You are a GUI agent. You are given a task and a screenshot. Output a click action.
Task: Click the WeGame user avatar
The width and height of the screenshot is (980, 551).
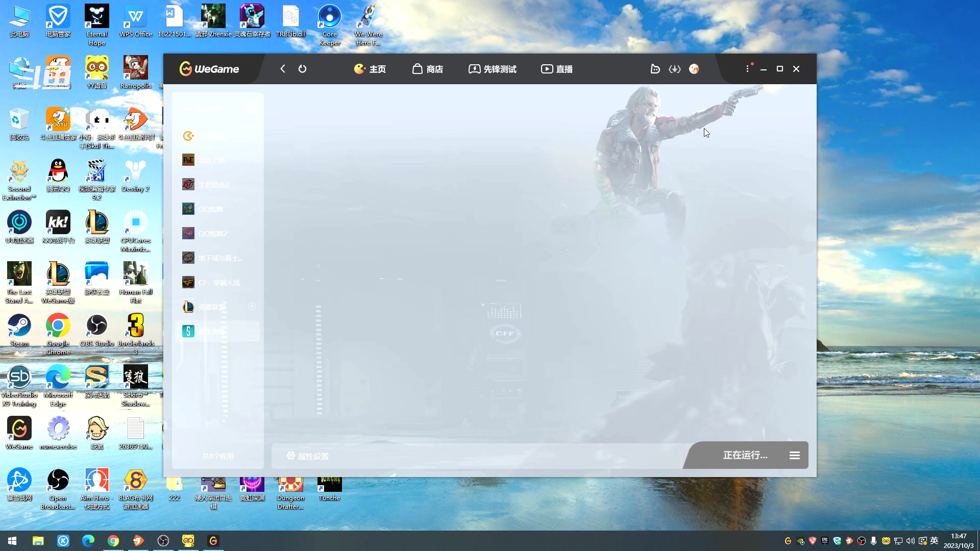(694, 69)
